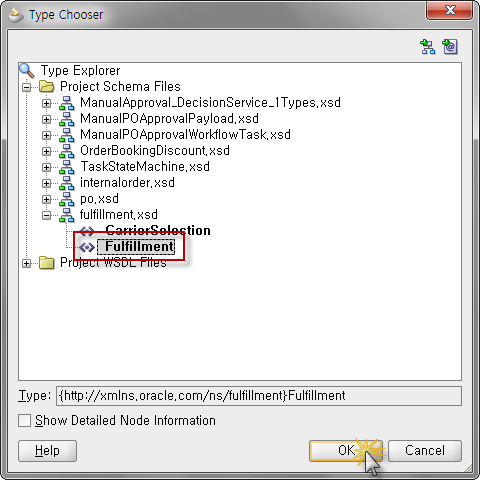Click the OrderBookingDiscount.xsd schema icon

tap(67, 151)
